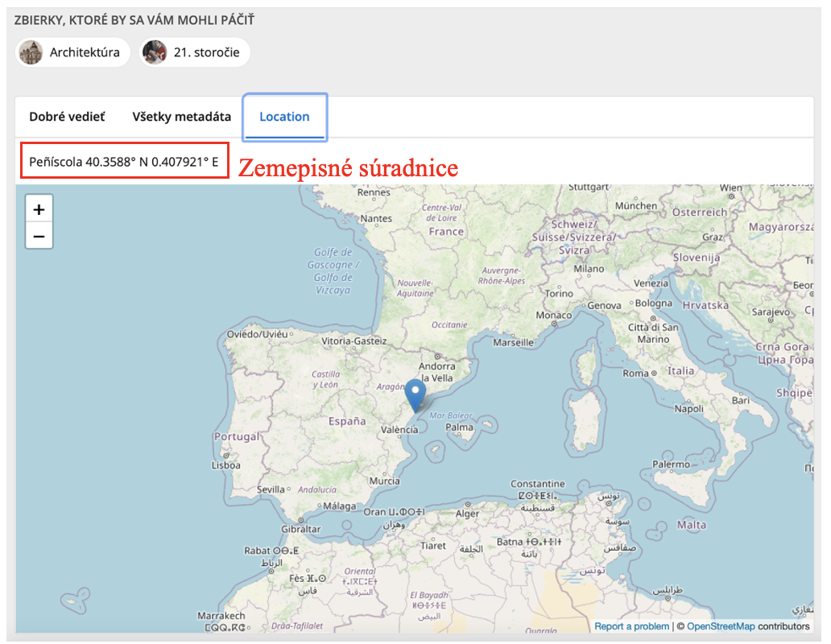Open the Architektúra collection chip
Image resolution: width=831 pixels, height=644 pixels.
pos(72,52)
